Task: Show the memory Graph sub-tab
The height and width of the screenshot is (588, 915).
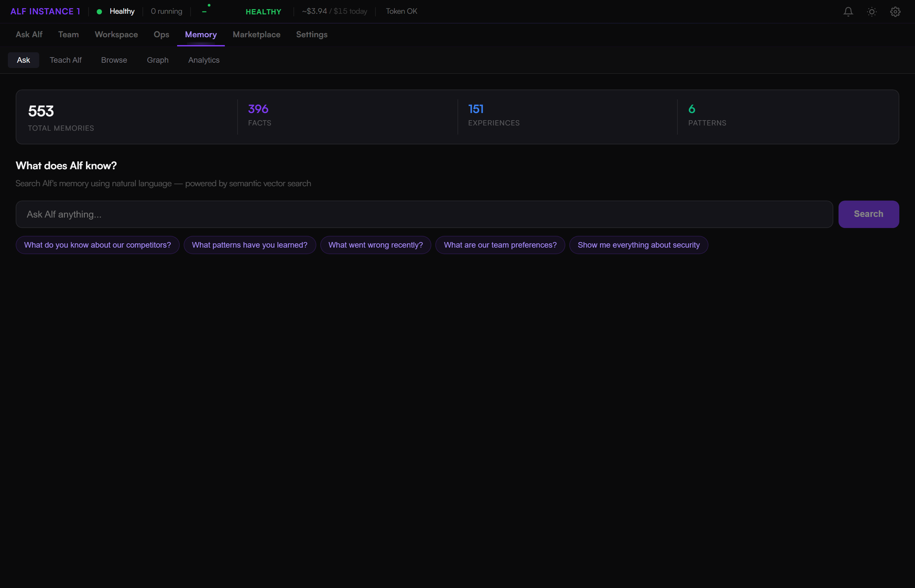Action: point(157,60)
